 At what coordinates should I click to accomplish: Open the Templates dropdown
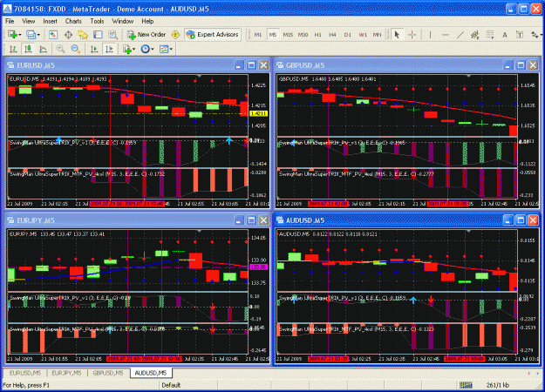coord(166,50)
